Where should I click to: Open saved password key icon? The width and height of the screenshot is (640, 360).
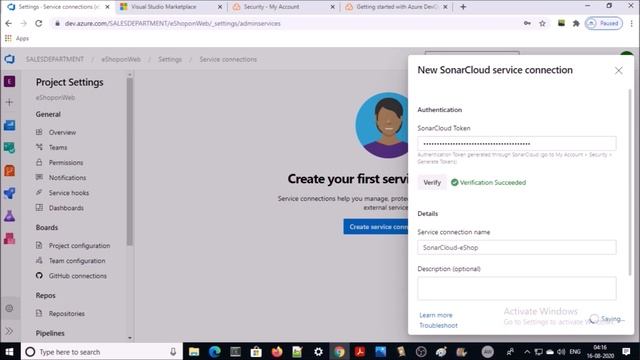pos(527,24)
